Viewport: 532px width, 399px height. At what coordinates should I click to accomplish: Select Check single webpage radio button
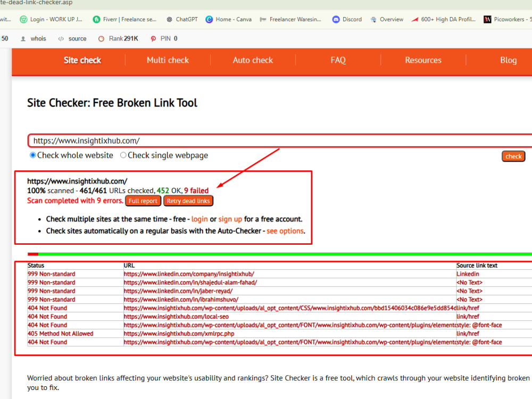tap(123, 155)
